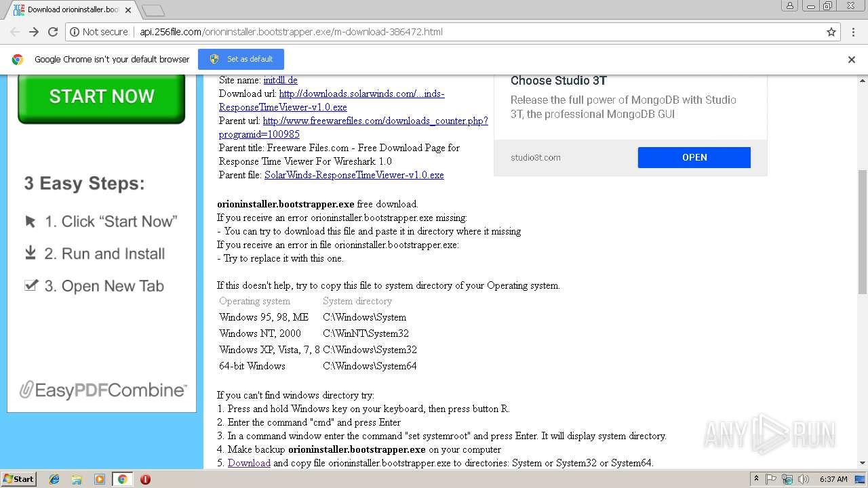Image resolution: width=868 pixels, height=488 pixels.
Task: Open a new tab
Action: pyautogui.click(x=153, y=10)
